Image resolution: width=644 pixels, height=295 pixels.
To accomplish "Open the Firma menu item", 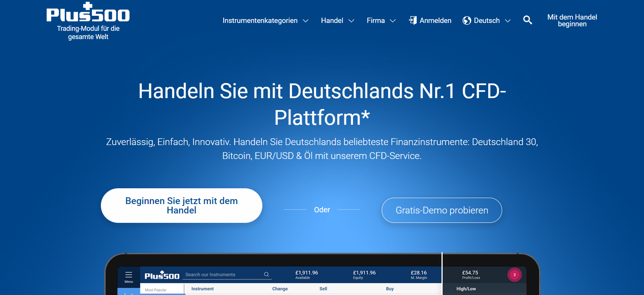I will click(376, 21).
